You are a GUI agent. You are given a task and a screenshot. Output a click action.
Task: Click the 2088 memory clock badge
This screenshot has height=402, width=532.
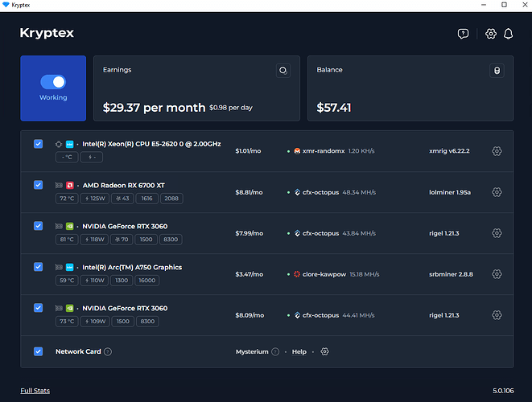pyautogui.click(x=171, y=199)
